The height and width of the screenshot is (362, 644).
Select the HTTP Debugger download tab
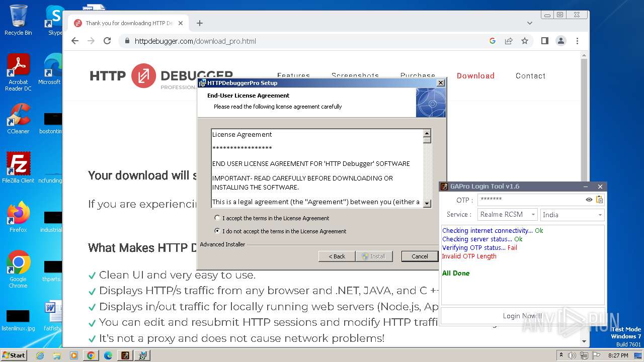point(128,23)
